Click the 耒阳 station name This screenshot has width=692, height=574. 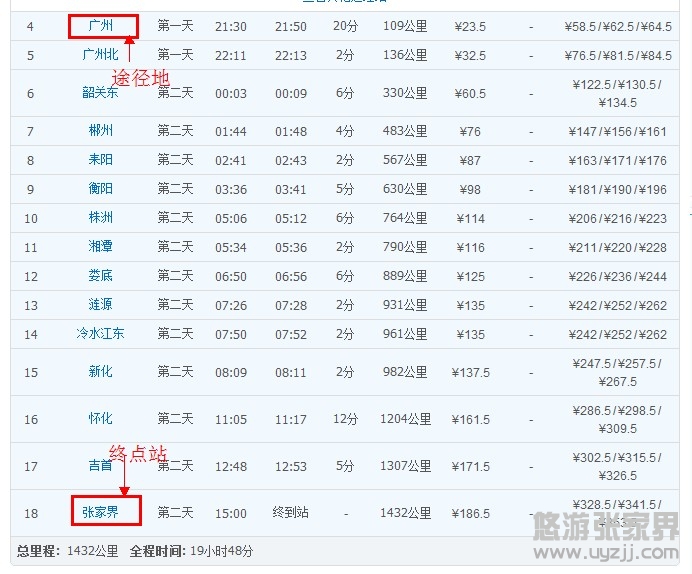point(101,160)
